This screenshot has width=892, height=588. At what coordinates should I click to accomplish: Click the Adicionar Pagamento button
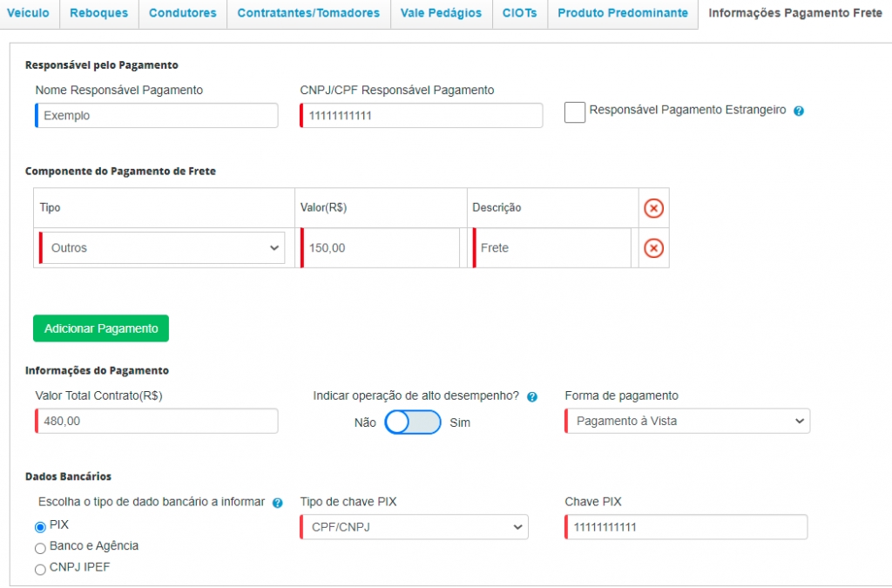101,328
